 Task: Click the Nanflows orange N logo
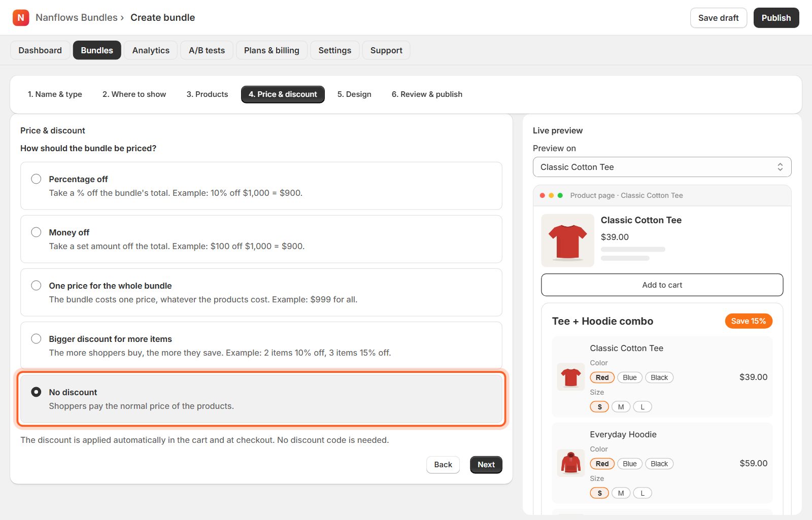pos(21,18)
